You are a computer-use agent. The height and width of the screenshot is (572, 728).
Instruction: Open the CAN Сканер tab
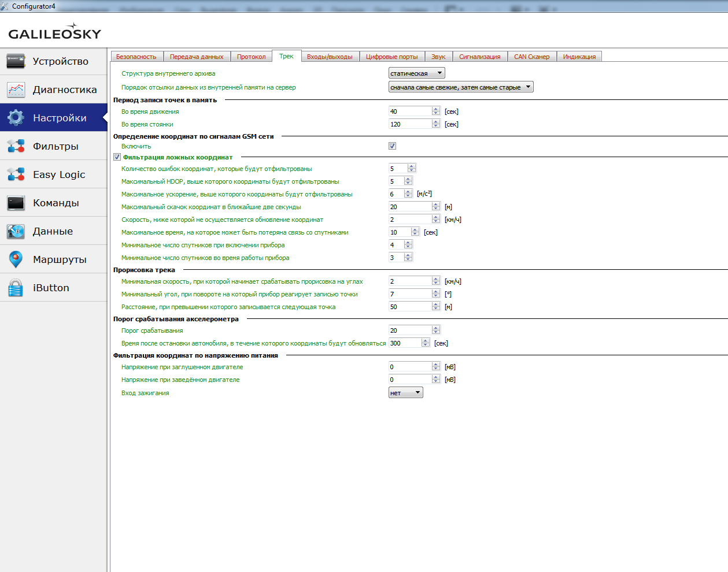pyautogui.click(x=531, y=57)
